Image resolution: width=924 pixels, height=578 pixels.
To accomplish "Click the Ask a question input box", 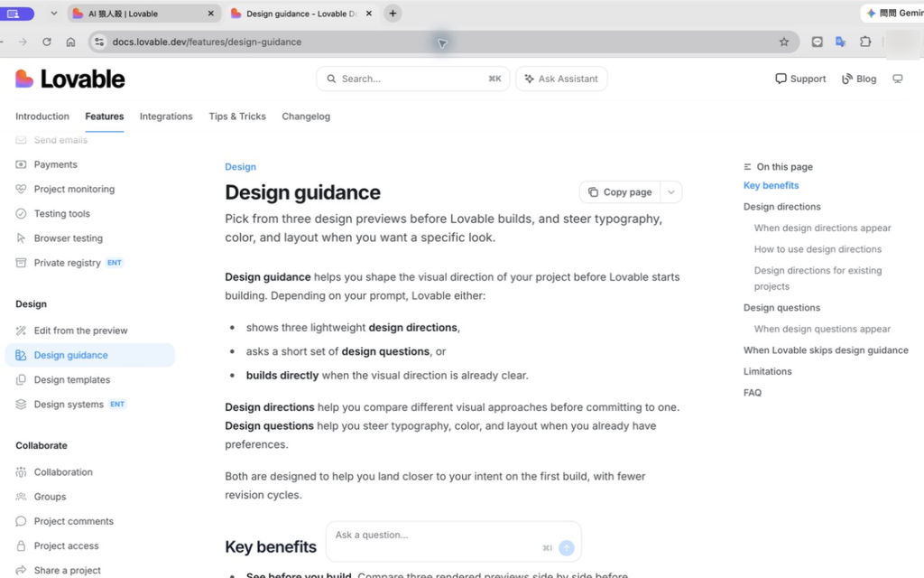I will point(453,542).
